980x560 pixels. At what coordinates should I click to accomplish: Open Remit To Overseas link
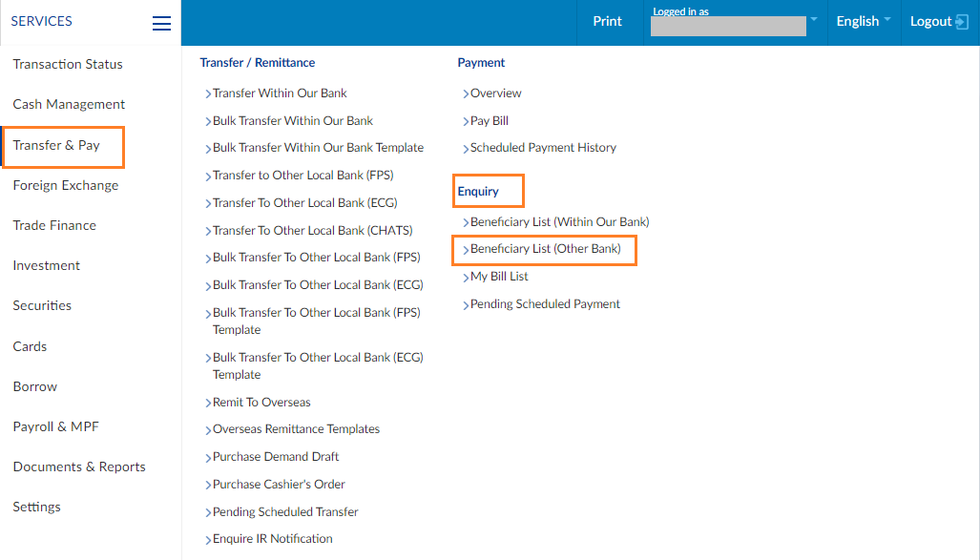[x=261, y=403]
